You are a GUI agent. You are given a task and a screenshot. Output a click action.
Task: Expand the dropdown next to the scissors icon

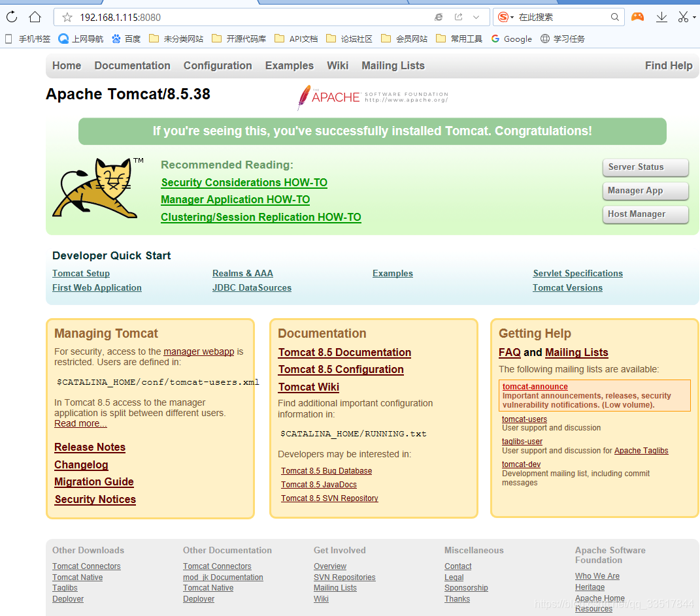(x=694, y=18)
